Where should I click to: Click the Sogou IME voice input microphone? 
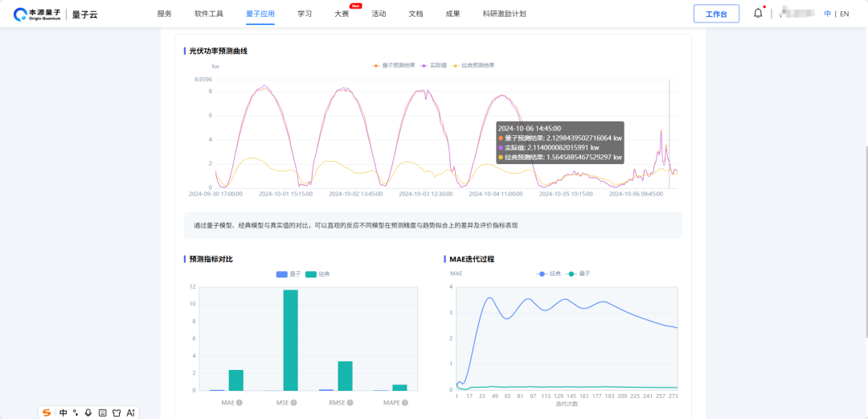point(88,413)
